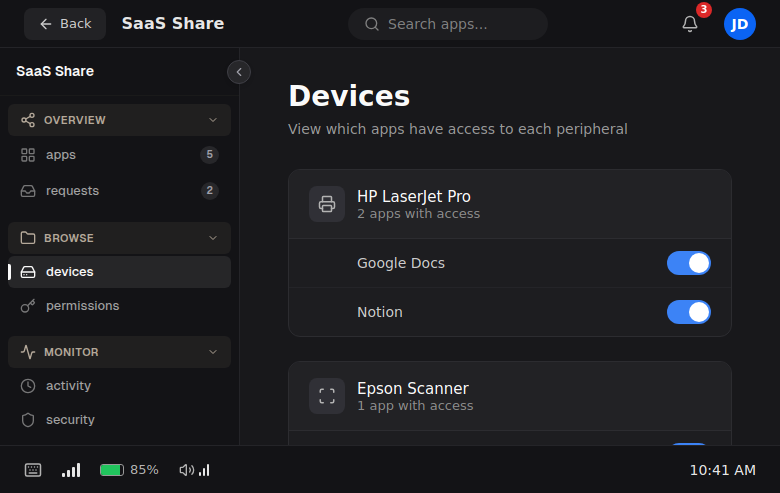This screenshot has width=780, height=493.
Task: Open the JD user avatar
Action: tap(740, 24)
